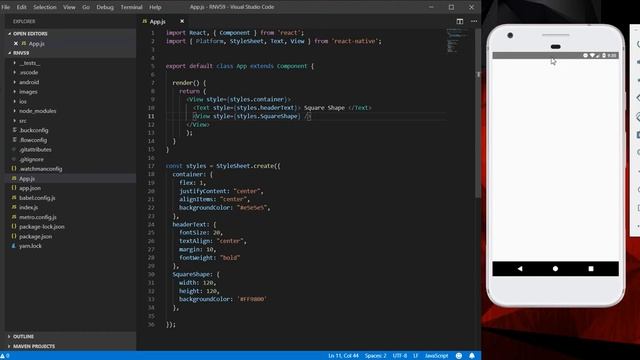Click the editor vertical scrollbar

(478, 113)
